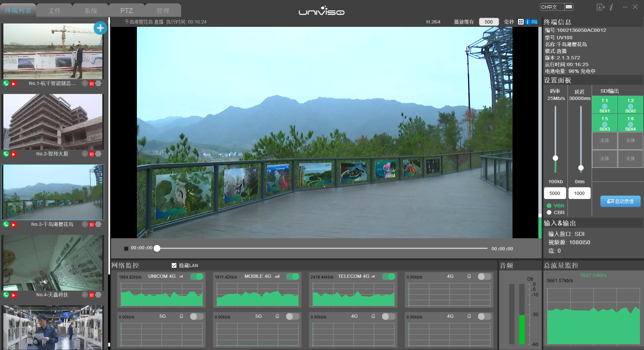
Task: Open the 管理 tab
Action: click(x=163, y=10)
